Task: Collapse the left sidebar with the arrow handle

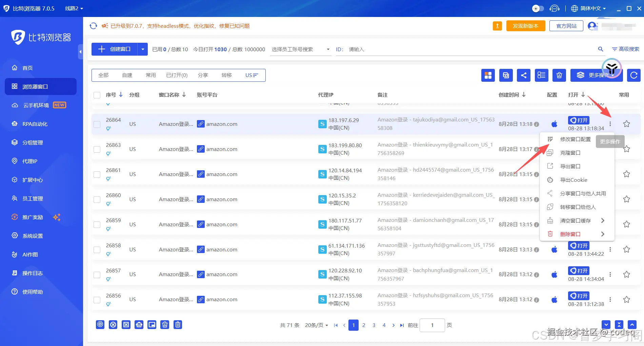Action: pyautogui.click(x=80, y=52)
